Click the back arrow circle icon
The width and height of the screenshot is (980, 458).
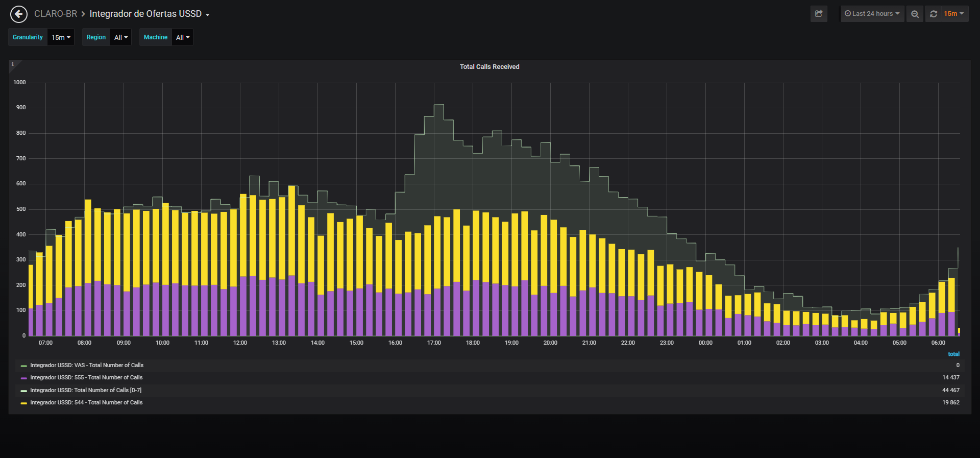pos(19,14)
